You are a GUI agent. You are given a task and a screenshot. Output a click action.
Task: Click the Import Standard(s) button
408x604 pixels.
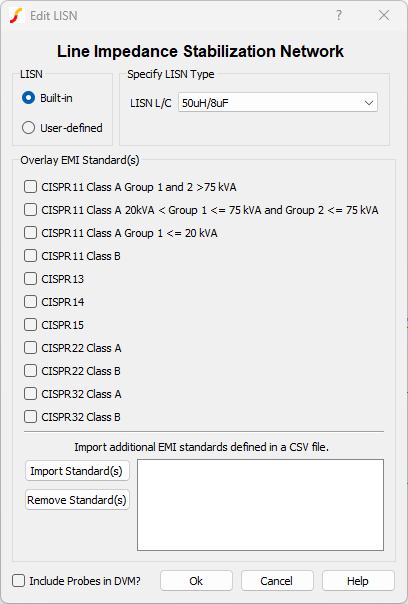coord(77,471)
